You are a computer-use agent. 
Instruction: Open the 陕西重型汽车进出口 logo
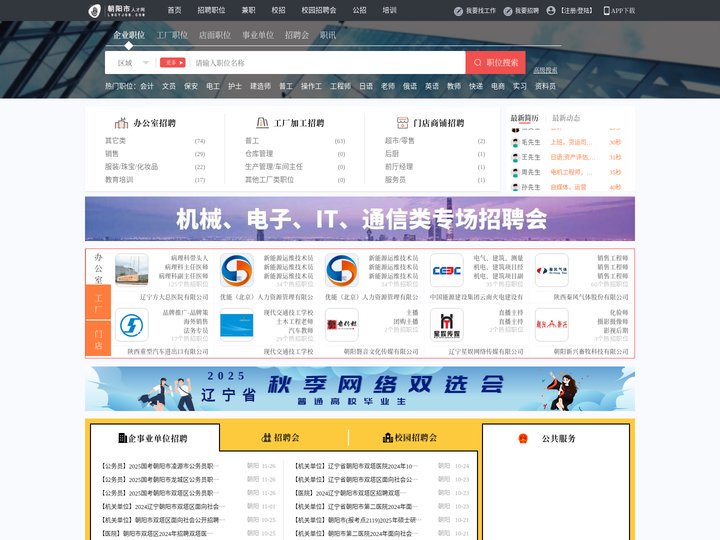click(x=132, y=325)
